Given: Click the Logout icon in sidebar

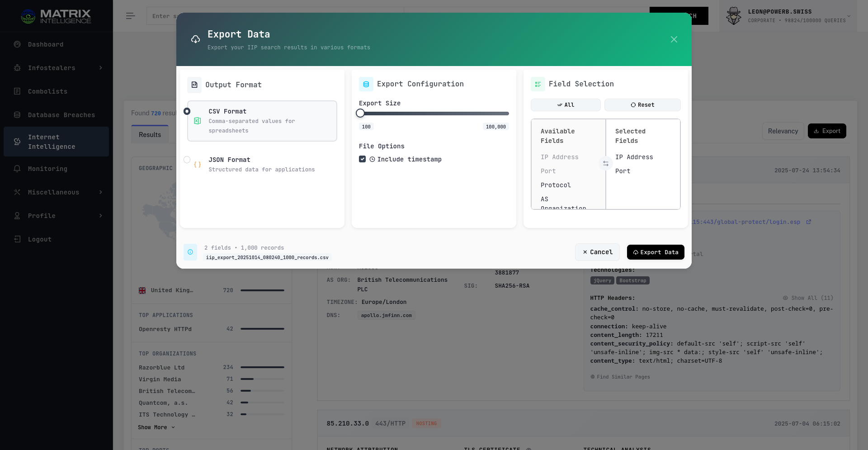Looking at the screenshot, I should (x=17, y=239).
